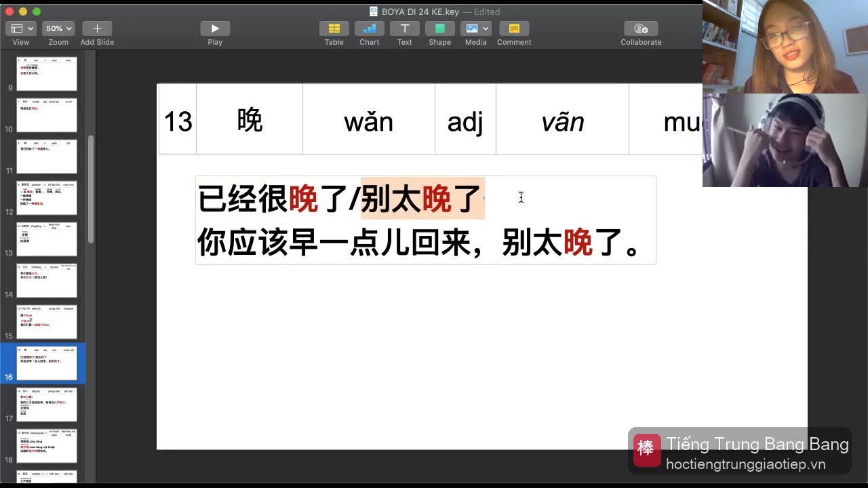Click the slide navigator scrollbar
Image resolution: width=868 pixels, height=488 pixels.
91,190
